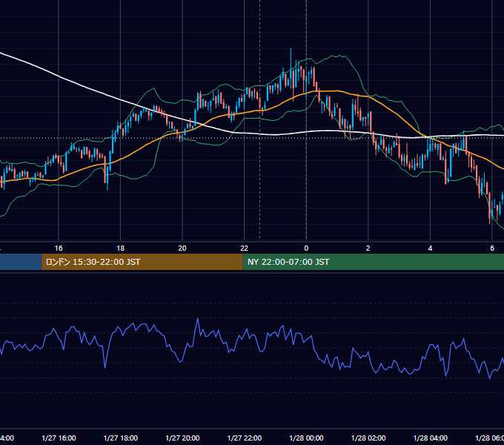The height and width of the screenshot is (445, 504).
Task: Click the hour label 6 on the chart axis
Action: pyautogui.click(x=492, y=248)
